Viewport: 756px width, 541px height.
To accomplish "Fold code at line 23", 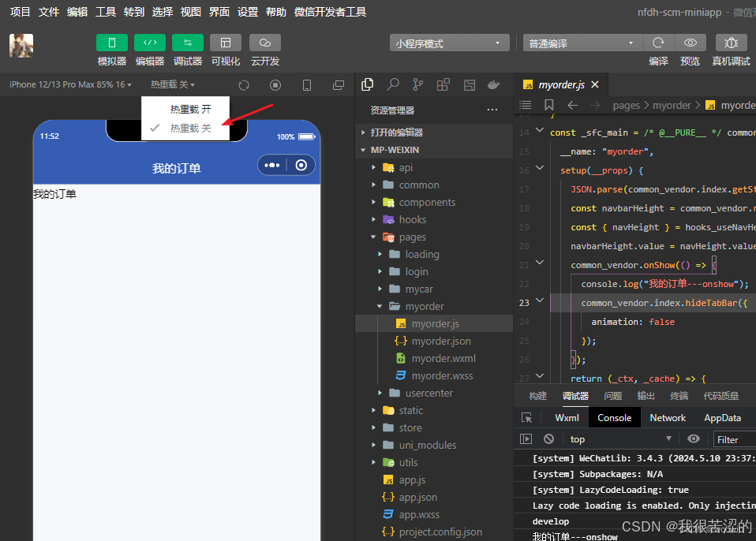I will click(x=540, y=300).
